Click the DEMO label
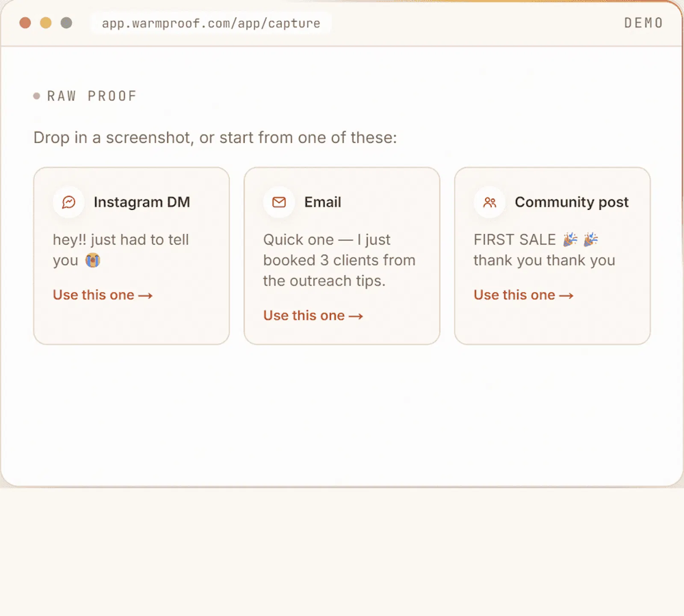The height and width of the screenshot is (616, 684). [x=644, y=23]
